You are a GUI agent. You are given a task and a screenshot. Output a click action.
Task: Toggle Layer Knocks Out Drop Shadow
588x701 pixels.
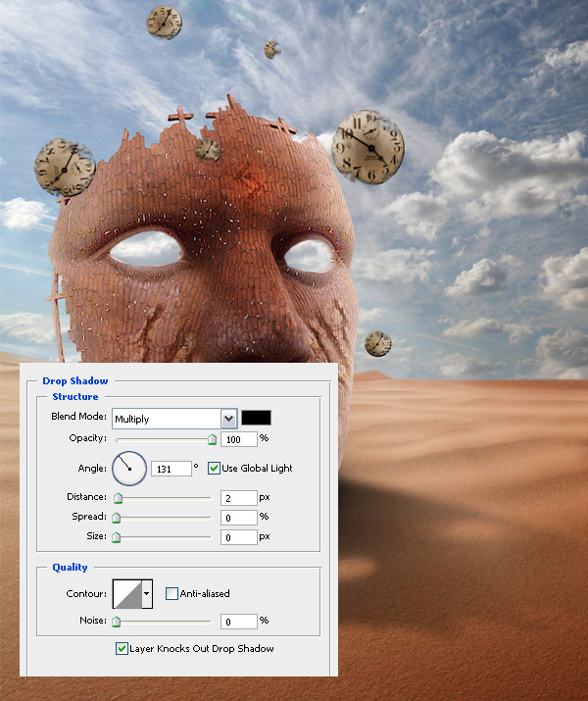[x=122, y=648]
